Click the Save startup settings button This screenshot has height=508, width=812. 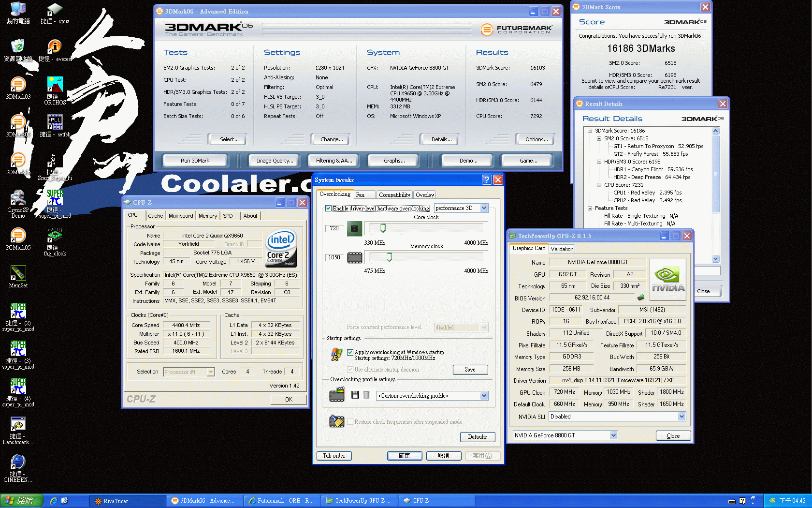470,370
